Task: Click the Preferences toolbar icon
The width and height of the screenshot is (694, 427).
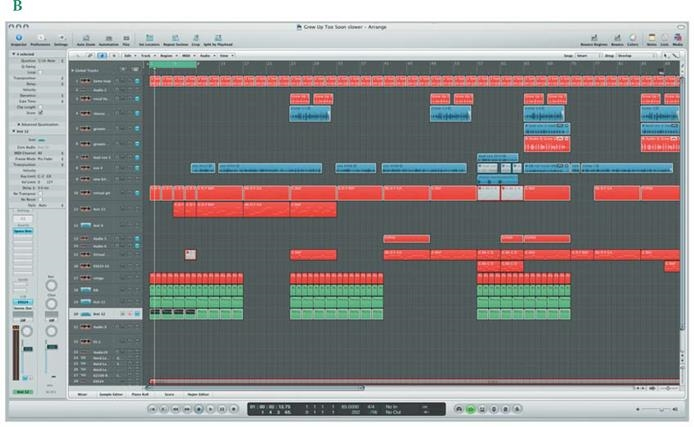Action: (41, 37)
